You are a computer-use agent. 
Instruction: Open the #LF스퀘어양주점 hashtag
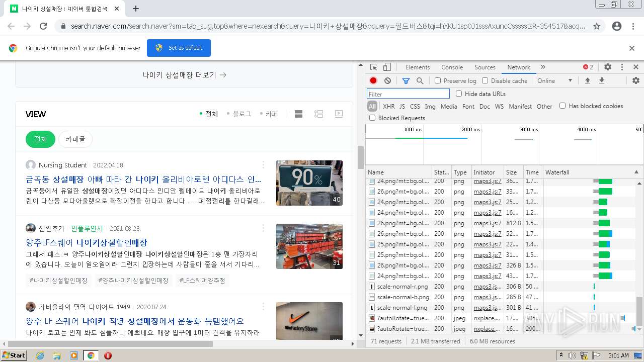202,280
